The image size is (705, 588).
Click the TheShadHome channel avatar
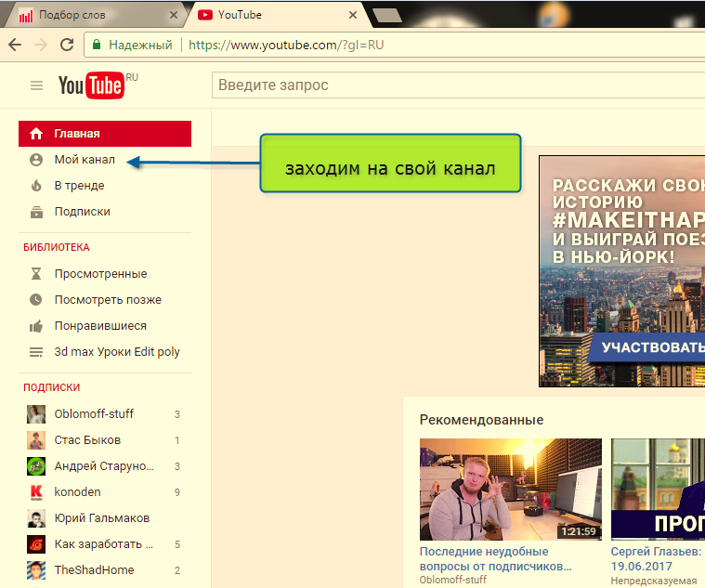tap(36, 570)
